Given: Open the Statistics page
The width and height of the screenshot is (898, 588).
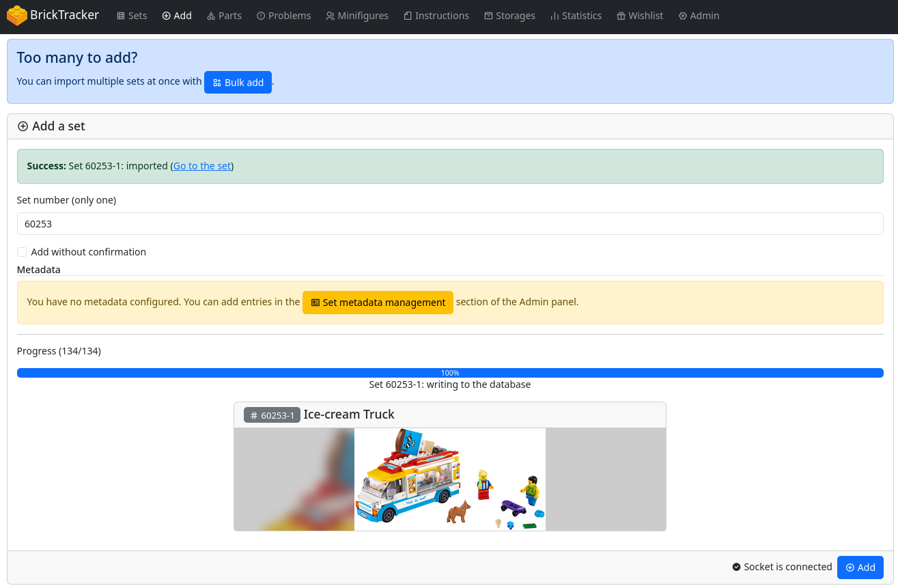Looking at the screenshot, I should point(576,16).
